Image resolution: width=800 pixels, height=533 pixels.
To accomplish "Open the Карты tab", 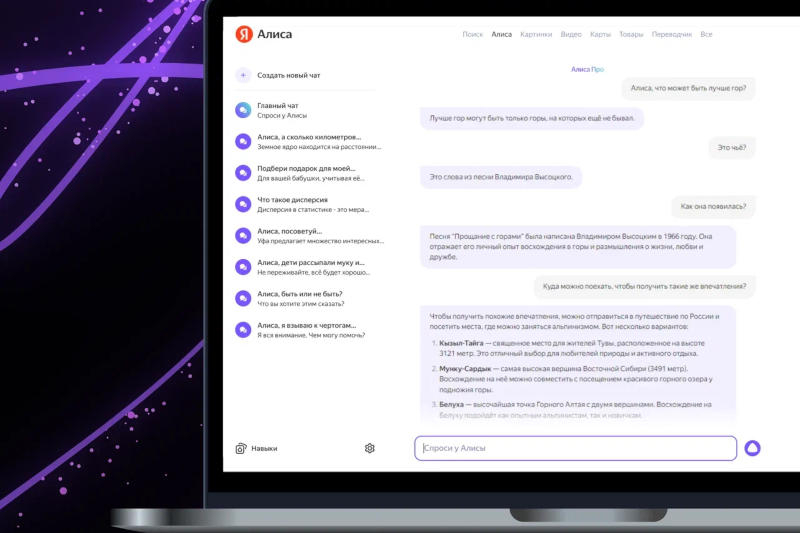I will pos(600,34).
